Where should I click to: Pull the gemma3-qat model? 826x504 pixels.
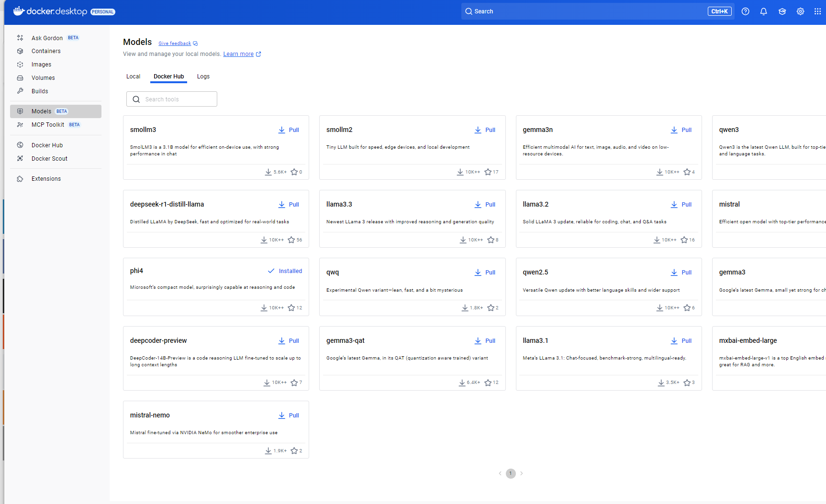coord(485,341)
